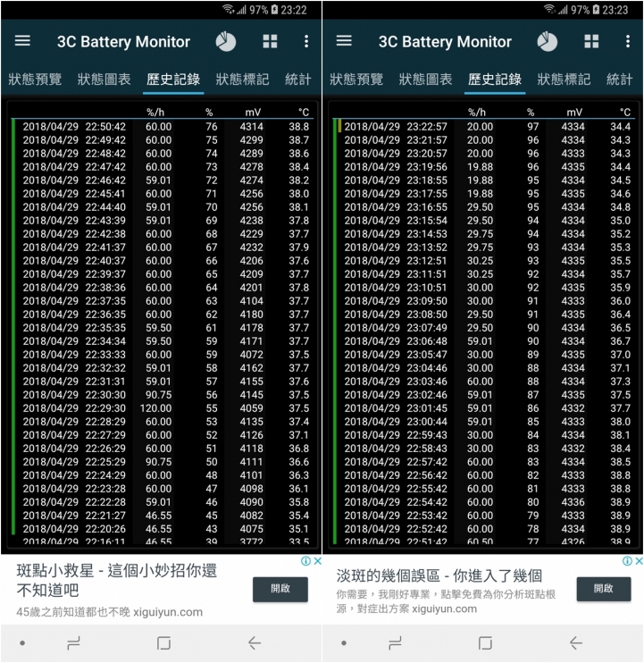Tap the 3C Battery Monitor title at 23:23
The image size is (644, 663).
point(445,41)
